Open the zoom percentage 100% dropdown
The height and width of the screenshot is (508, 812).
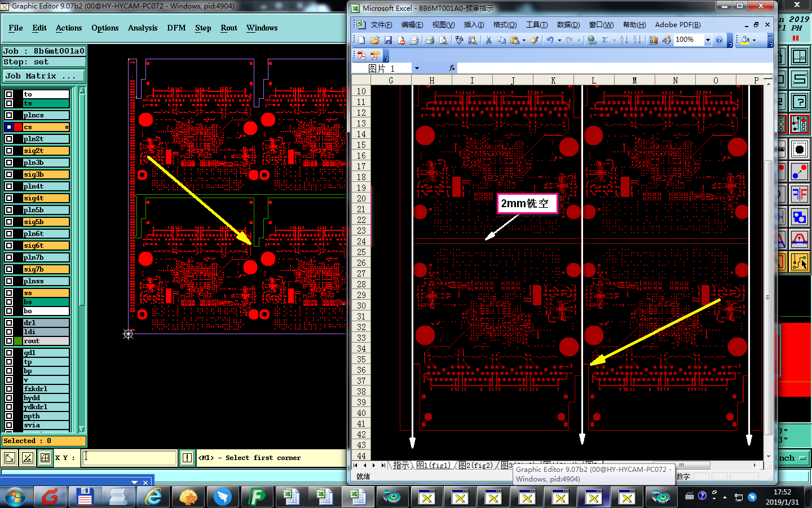(x=708, y=40)
